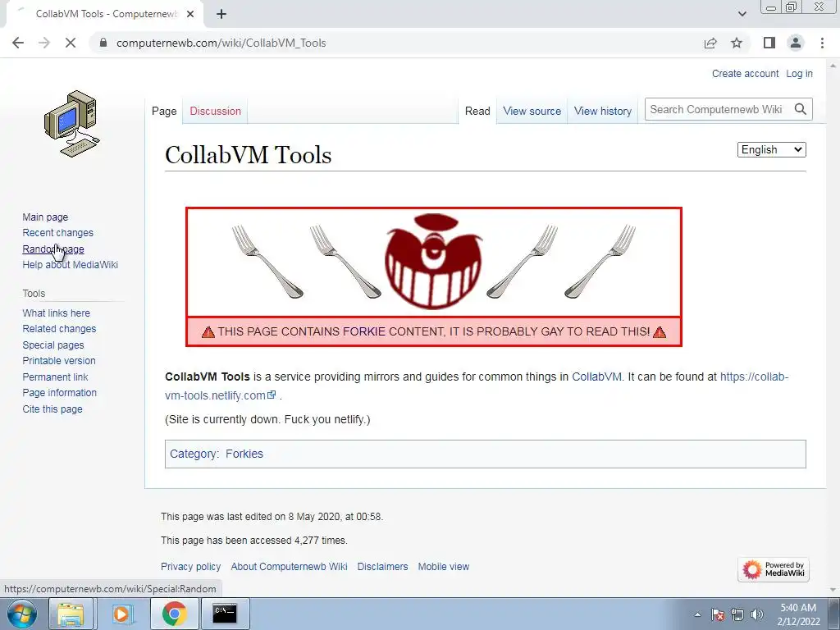This screenshot has width=840, height=630.
Task: Click the taskbar clock 5:40 AM
Action: click(x=798, y=608)
